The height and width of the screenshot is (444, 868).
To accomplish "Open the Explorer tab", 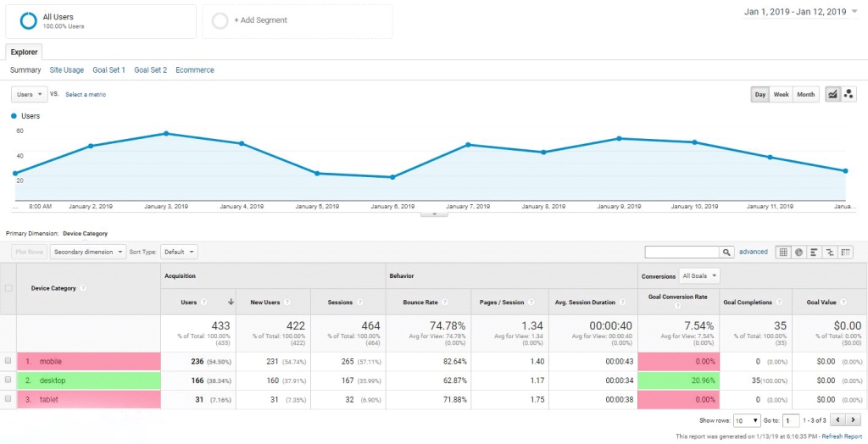I will pos(24,52).
